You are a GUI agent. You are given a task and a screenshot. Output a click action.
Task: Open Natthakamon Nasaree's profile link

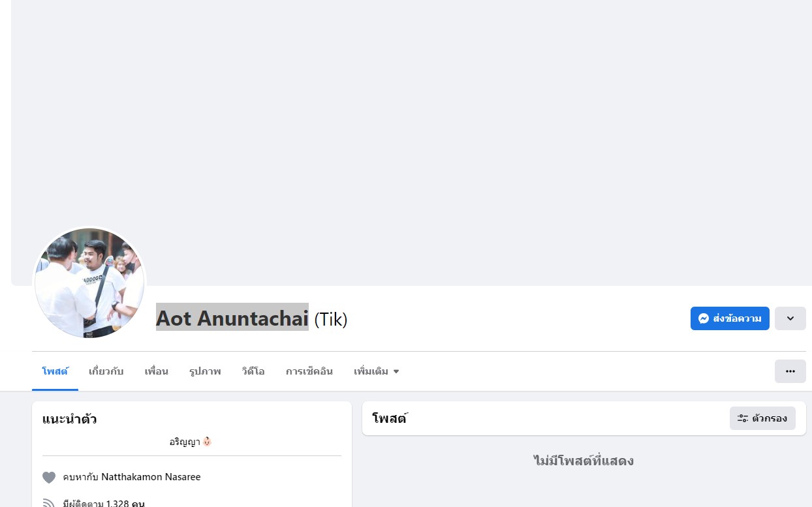[x=151, y=477]
